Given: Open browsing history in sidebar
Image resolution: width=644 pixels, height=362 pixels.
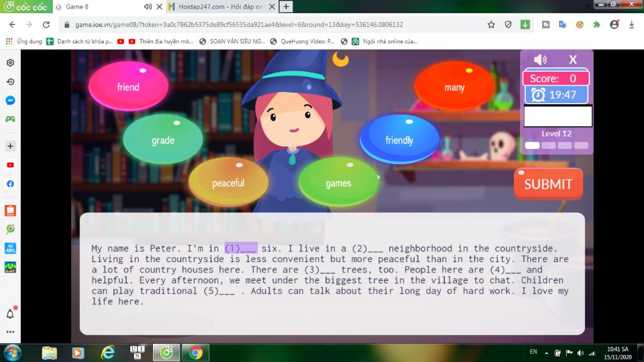Looking at the screenshot, I should [10, 82].
